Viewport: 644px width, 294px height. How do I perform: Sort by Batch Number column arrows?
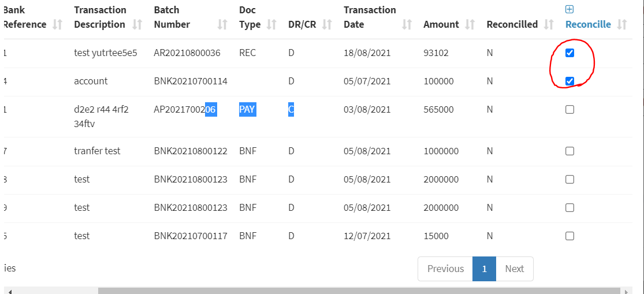(x=222, y=24)
